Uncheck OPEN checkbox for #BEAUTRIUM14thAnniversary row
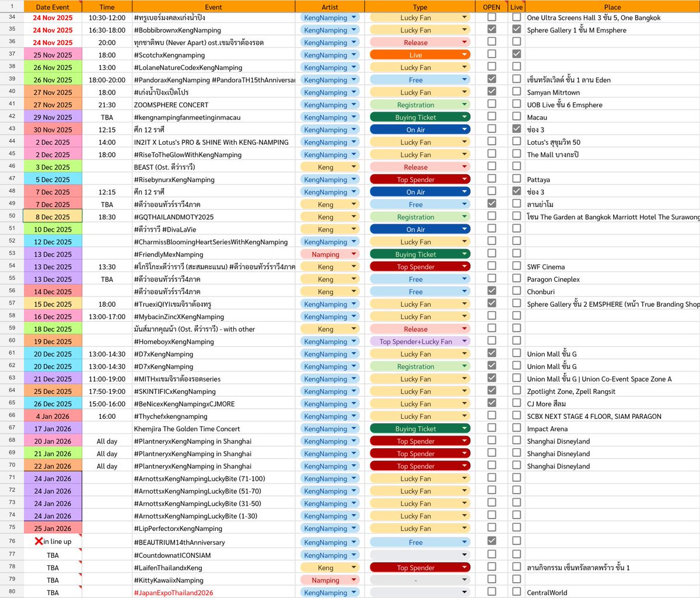This screenshot has height=598, width=700. [x=492, y=541]
